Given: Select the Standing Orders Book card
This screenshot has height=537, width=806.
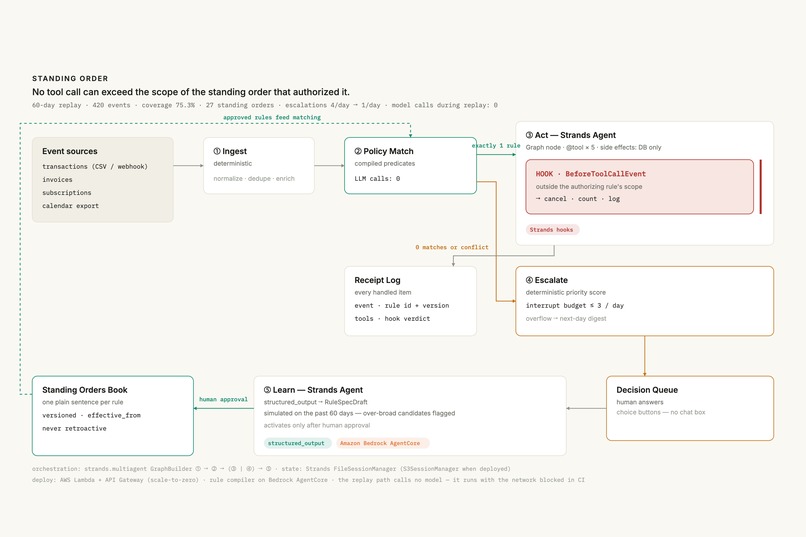Looking at the screenshot, I should click(x=113, y=415).
